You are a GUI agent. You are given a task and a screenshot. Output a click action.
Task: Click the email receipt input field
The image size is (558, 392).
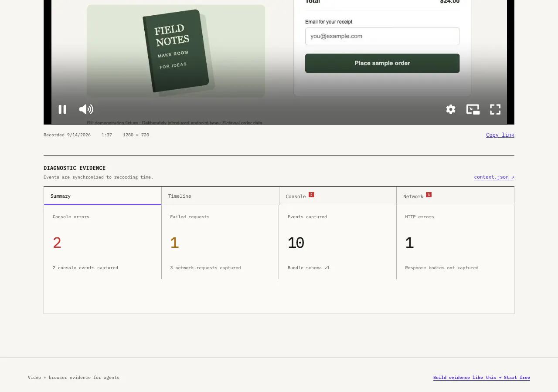point(382,36)
